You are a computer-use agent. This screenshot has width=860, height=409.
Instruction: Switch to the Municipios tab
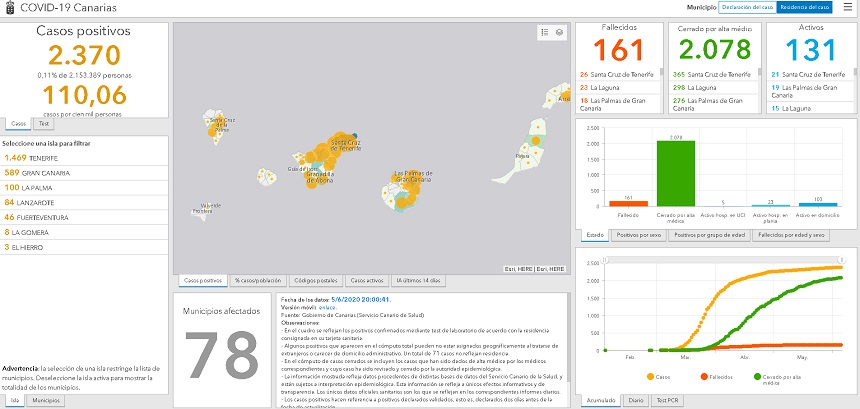coord(42,399)
